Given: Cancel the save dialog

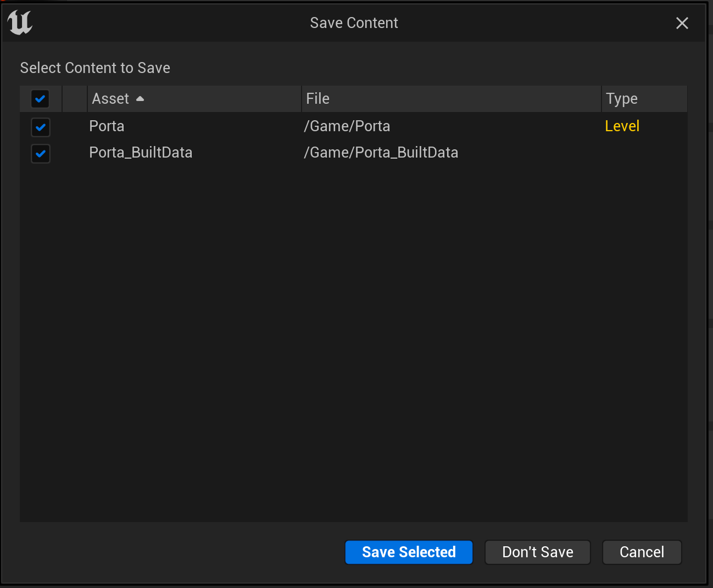Looking at the screenshot, I should (x=642, y=552).
